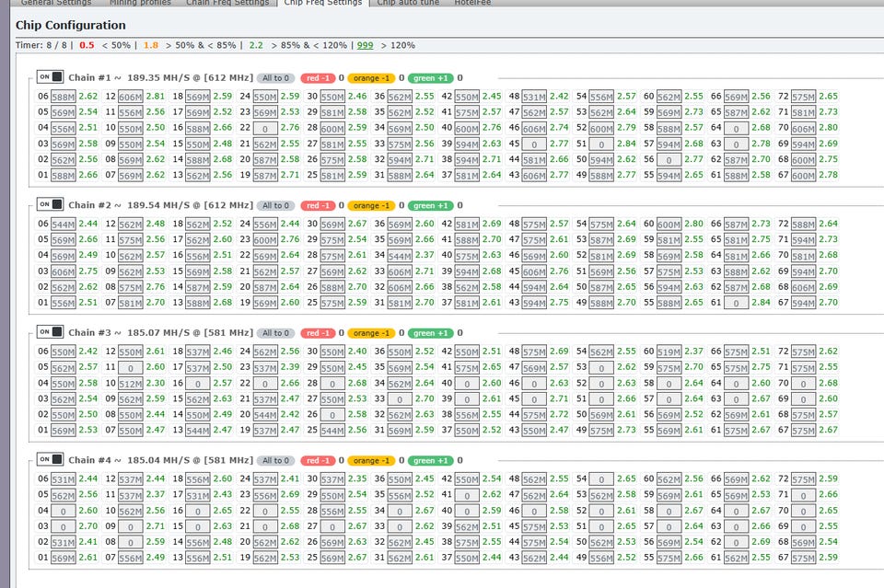The height and width of the screenshot is (588, 884).
Task: Disable Chain #3 with its ON switch
Action: click(x=50, y=332)
